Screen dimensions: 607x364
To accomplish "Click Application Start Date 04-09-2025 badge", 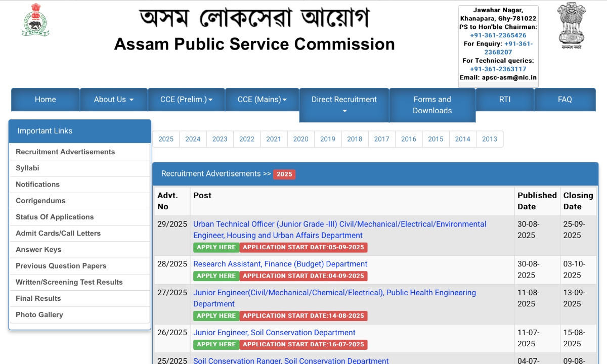I will (303, 276).
